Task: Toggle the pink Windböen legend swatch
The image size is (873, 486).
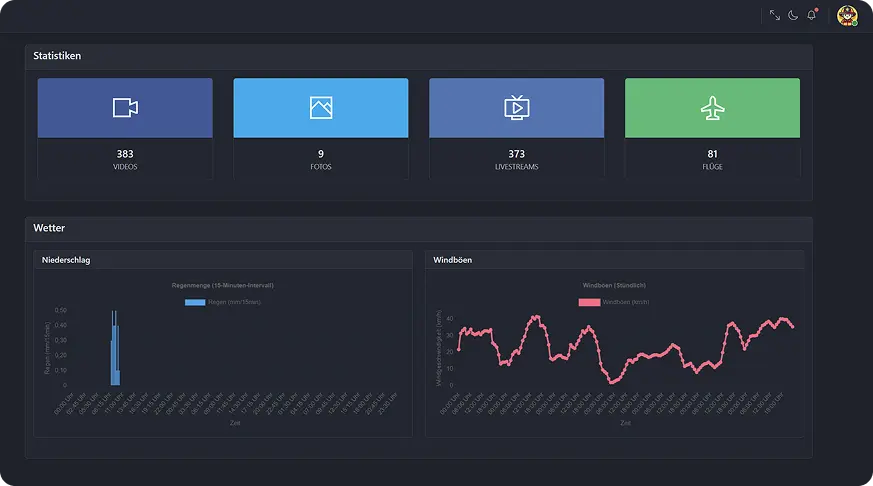Action: pyautogui.click(x=590, y=301)
